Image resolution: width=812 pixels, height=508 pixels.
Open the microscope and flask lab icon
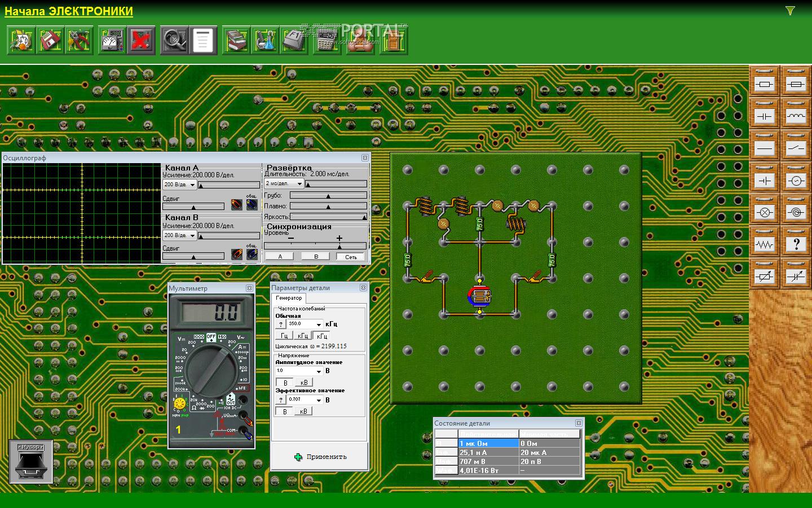pos(265,40)
